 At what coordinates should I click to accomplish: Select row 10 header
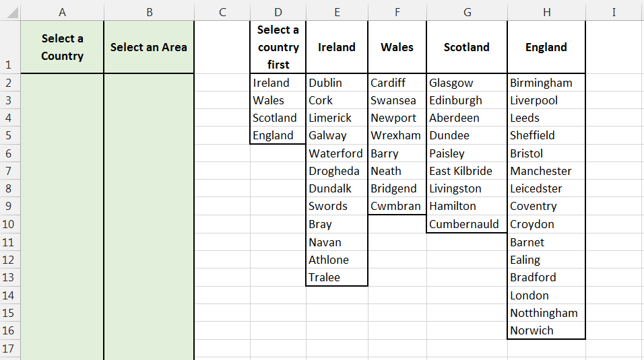(9, 224)
